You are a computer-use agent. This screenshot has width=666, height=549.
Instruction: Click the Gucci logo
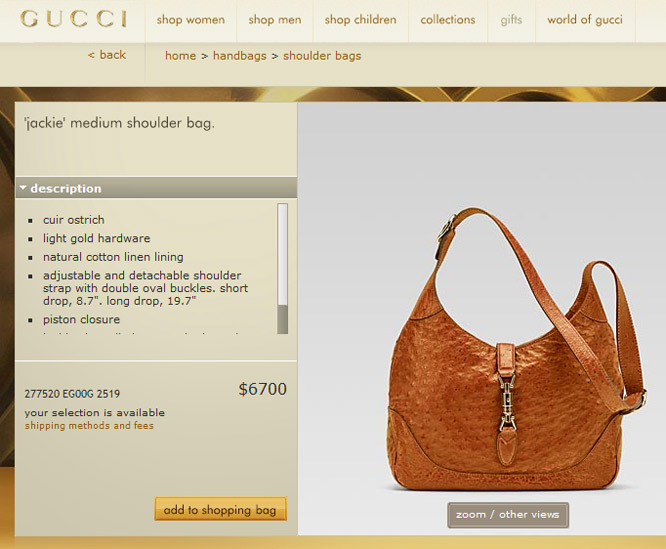click(x=73, y=19)
